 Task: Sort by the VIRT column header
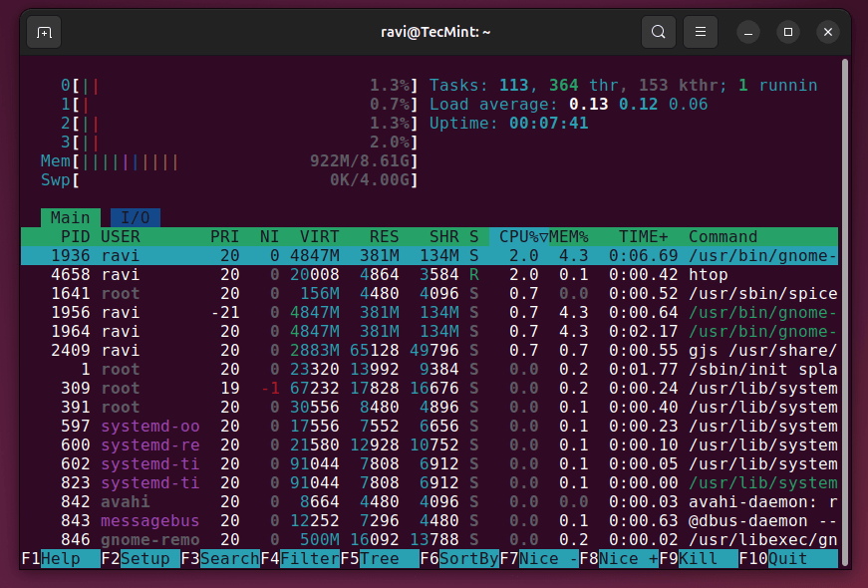click(320, 237)
